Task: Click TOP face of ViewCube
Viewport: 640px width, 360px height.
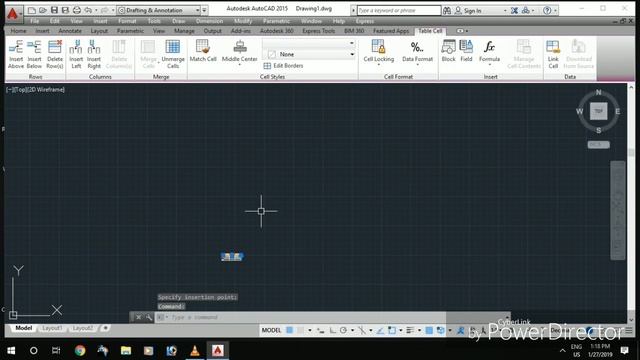Action: point(598,111)
